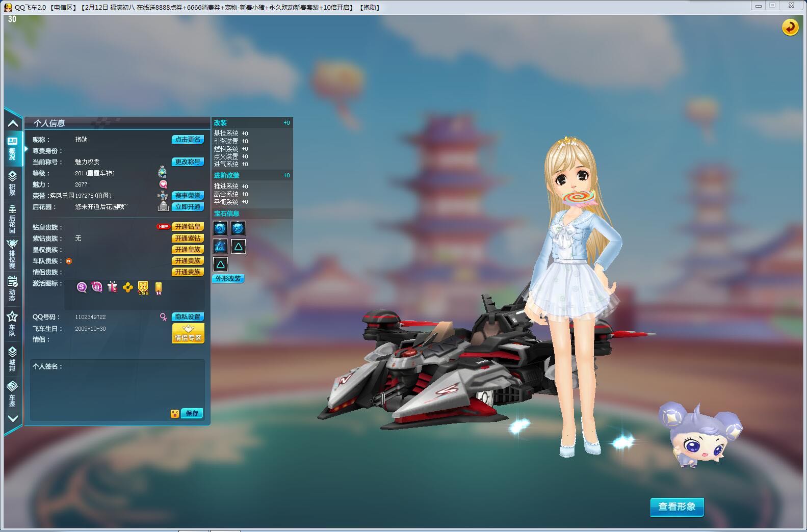Click the purple S activation icon

coord(82,287)
